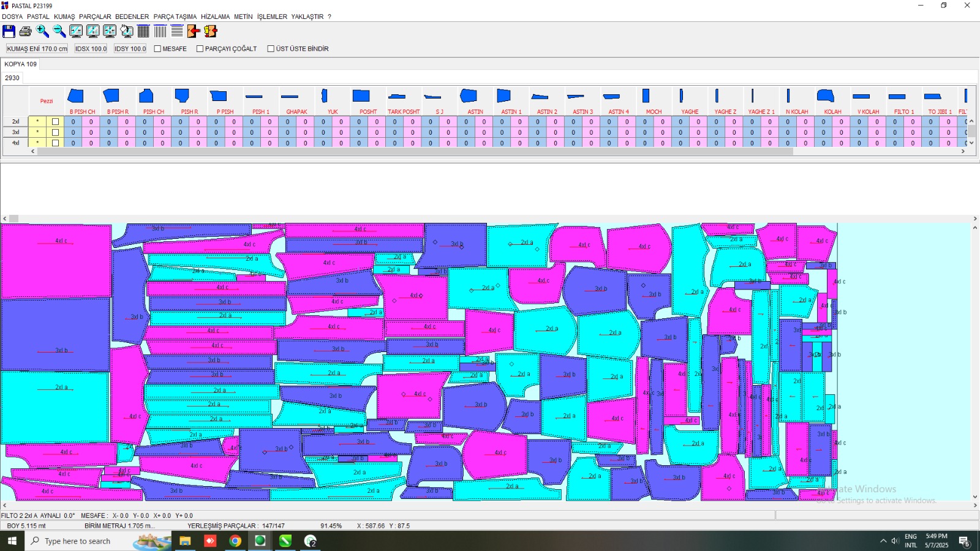The image size is (980, 551).
Task: Tick the checkbox in the 3xl size row
Action: (x=55, y=132)
